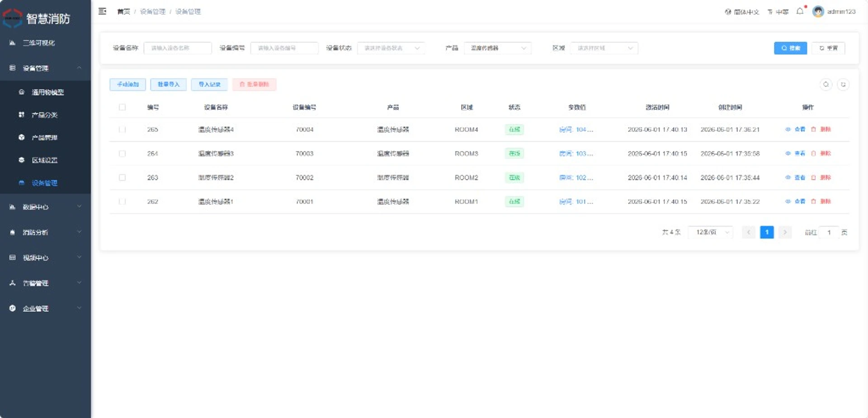Screen dimensions: 868x418
Task: Open the 12条/页 page size dropdown
Action: tap(711, 232)
